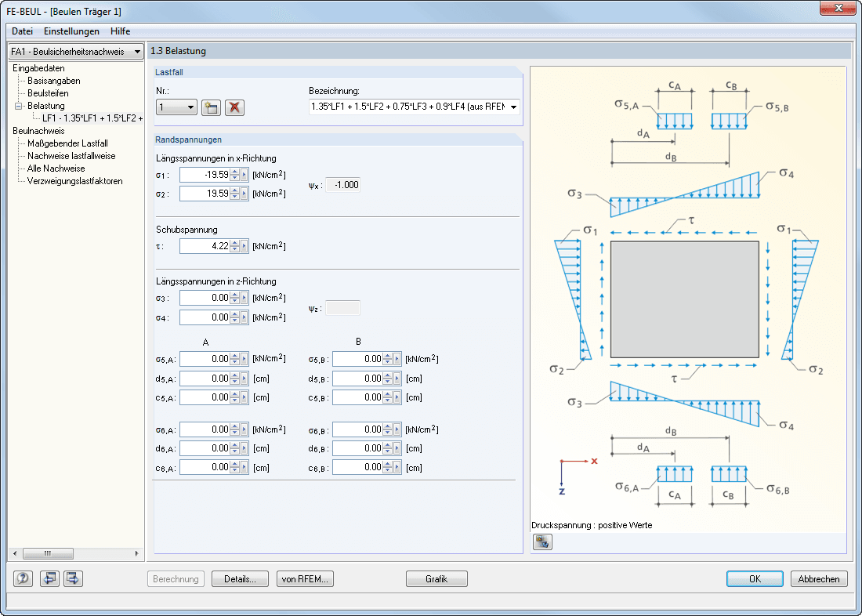Go to next table icon

click(73, 578)
